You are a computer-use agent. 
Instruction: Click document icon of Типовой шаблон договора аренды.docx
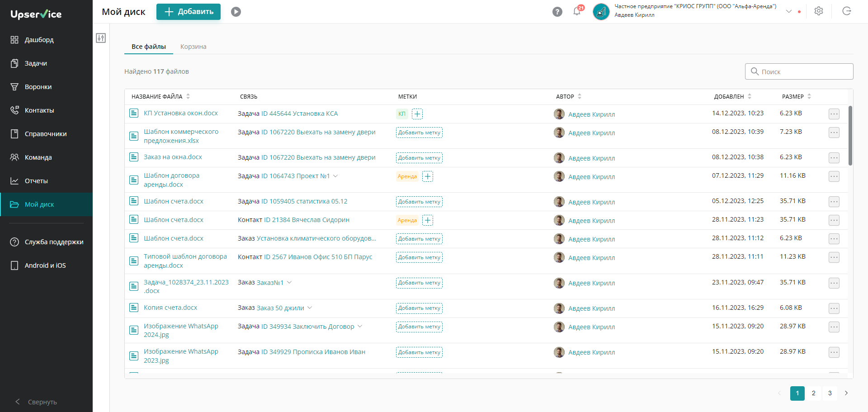click(x=134, y=261)
